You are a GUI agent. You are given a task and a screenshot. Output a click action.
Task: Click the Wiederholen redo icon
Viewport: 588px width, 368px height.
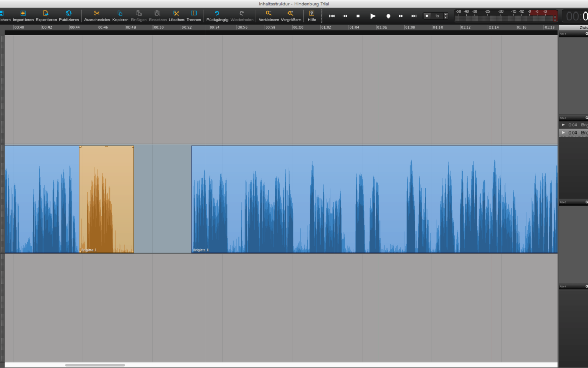click(x=242, y=14)
